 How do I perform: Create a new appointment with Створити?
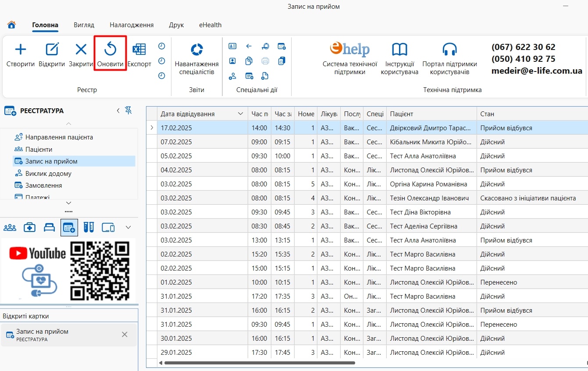[21, 55]
